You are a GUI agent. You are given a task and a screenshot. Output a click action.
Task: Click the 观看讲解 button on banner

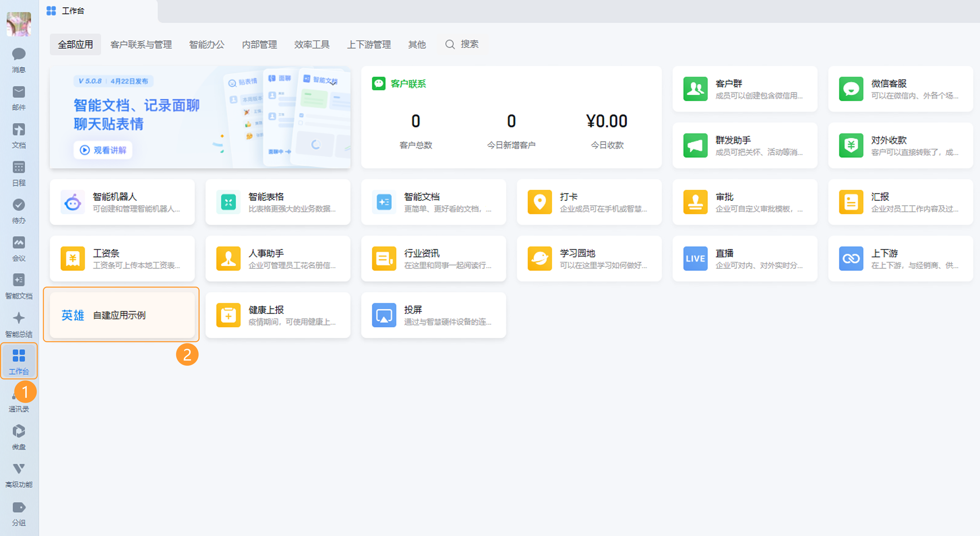point(103,150)
